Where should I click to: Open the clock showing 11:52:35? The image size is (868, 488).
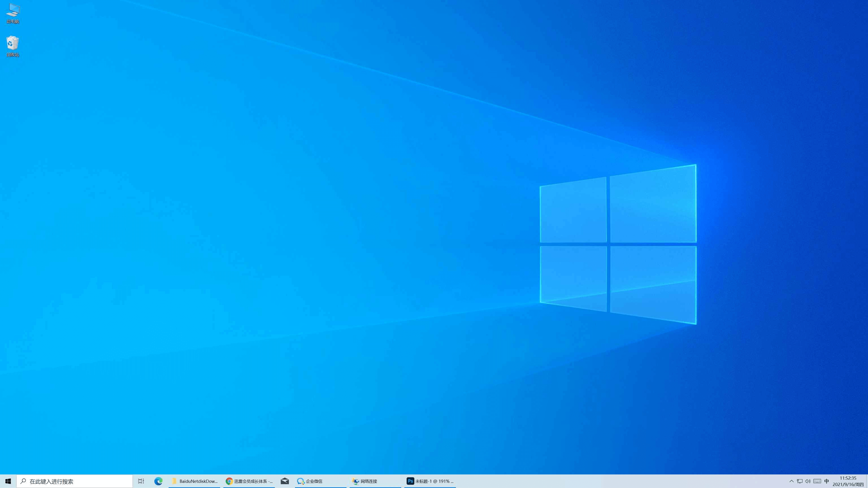click(848, 481)
